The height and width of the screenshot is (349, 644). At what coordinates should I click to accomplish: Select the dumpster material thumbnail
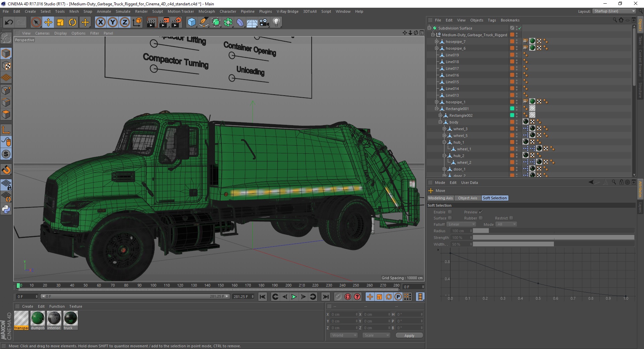(38, 320)
